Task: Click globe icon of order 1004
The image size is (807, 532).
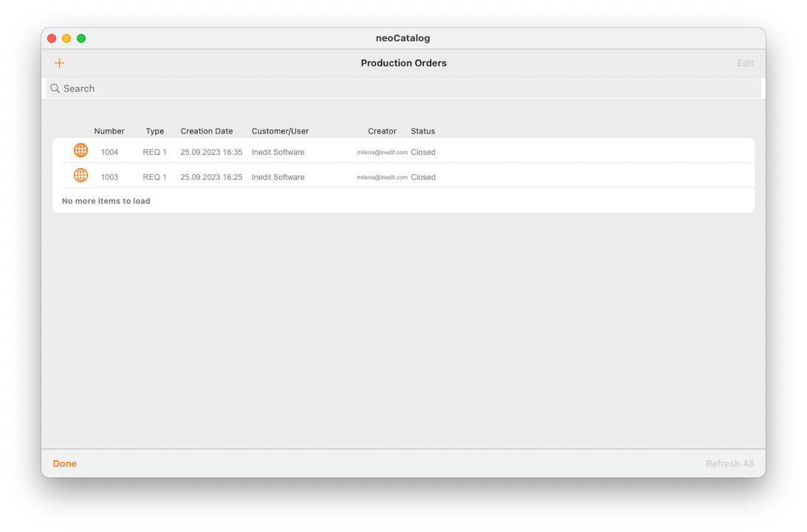Action: click(x=80, y=151)
